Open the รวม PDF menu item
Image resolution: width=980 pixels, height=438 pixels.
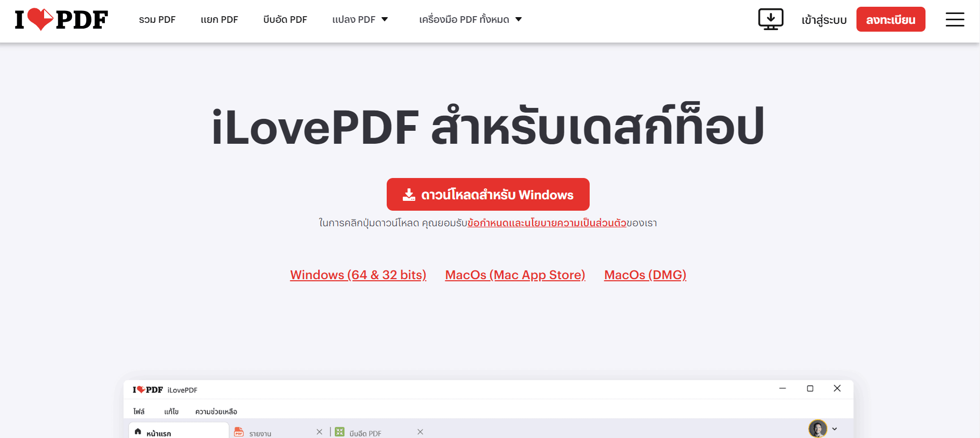click(x=157, y=20)
